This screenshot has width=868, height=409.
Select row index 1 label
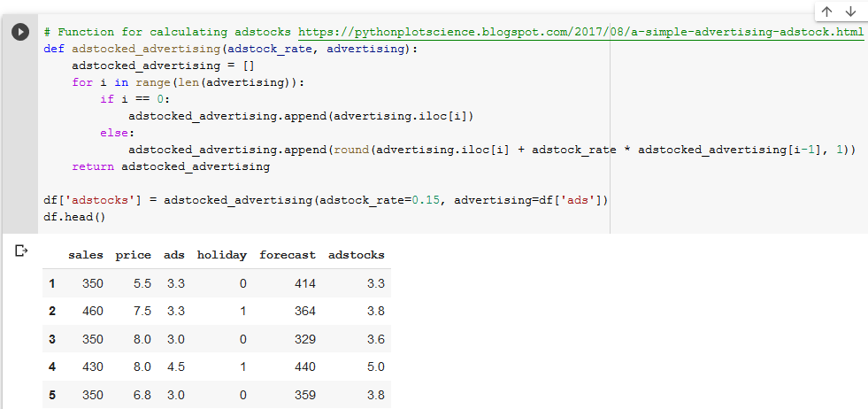[52, 284]
